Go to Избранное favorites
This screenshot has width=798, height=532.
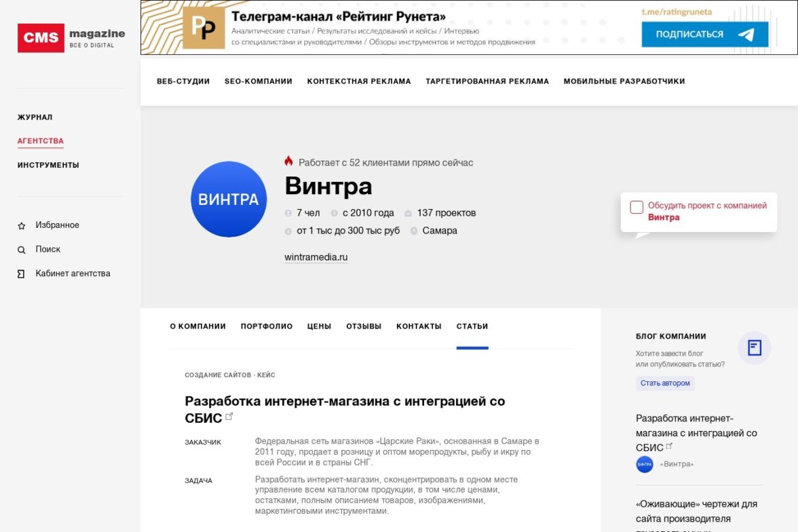(58, 225)
